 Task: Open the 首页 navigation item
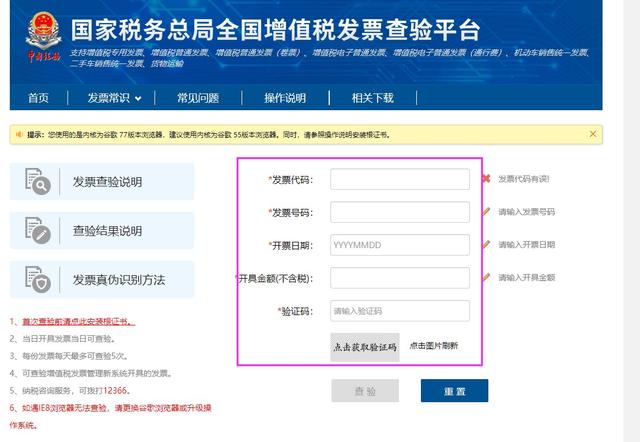(x=38, y=98)
